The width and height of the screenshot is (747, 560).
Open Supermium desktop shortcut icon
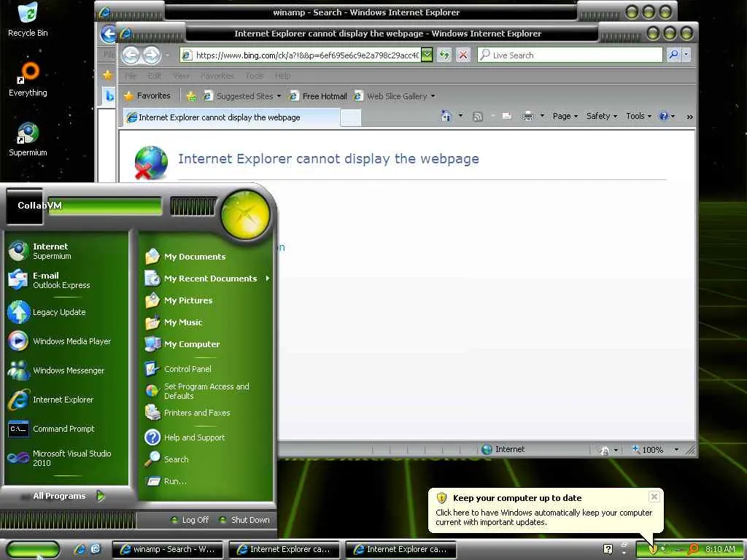(x=28, y=138)
